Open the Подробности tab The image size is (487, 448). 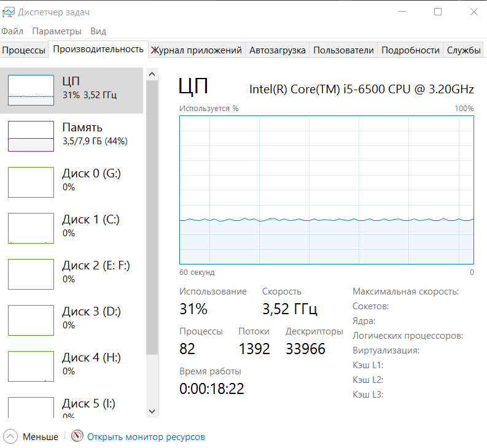click(x=410, y=50)
